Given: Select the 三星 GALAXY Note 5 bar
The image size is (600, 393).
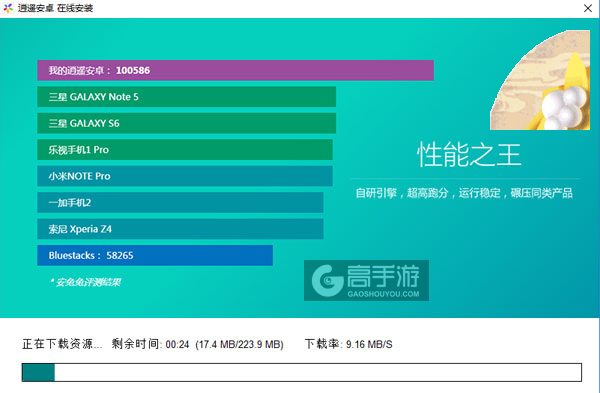Looking at the screenshot, I should [186, 97].
